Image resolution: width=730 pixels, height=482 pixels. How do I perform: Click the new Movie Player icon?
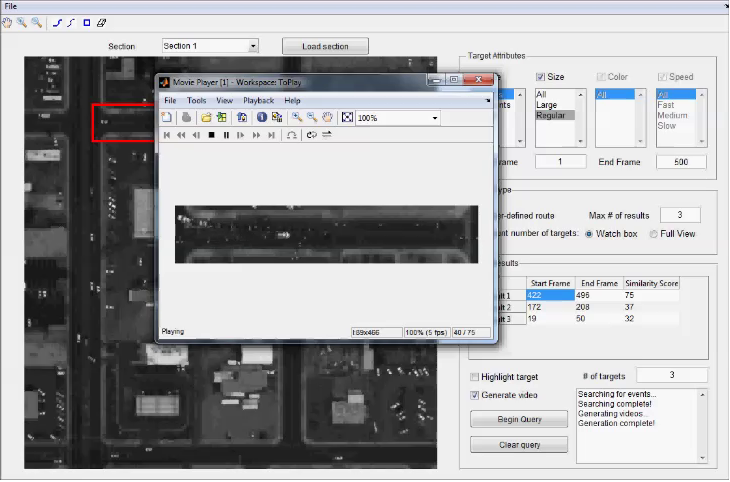[168, 117]
